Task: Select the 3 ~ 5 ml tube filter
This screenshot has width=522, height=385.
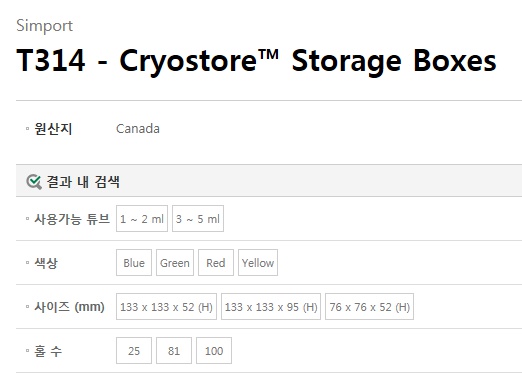Action: pos(198,219)
